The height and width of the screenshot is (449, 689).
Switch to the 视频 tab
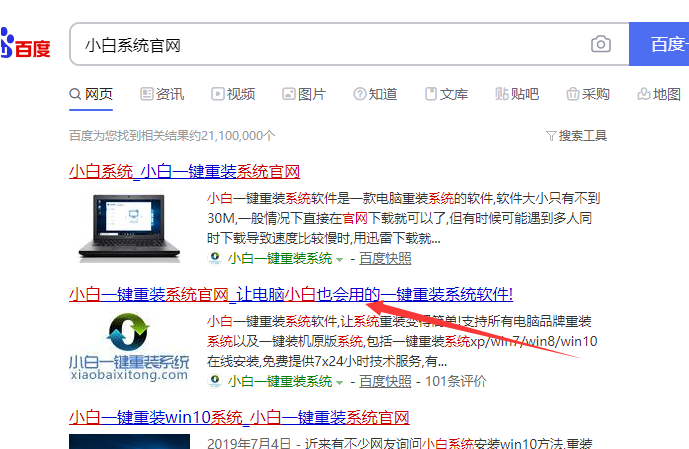(x=232, y=94)
